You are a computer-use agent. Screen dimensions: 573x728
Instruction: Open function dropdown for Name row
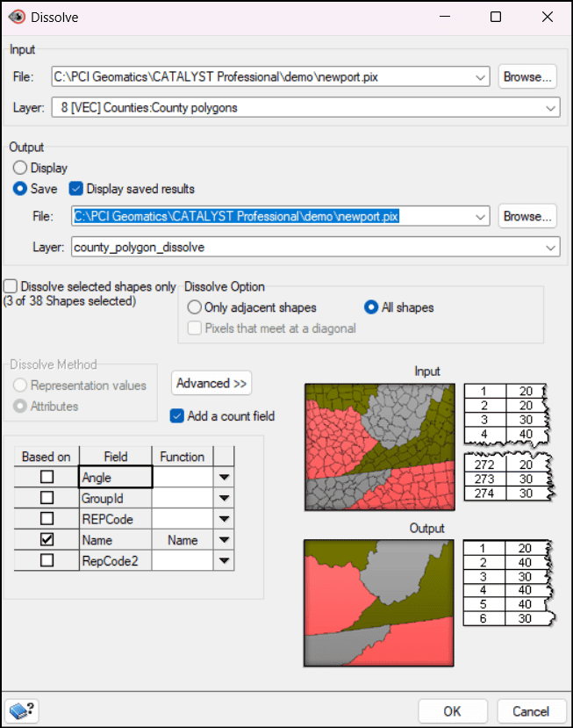click(x=224, y=540)
